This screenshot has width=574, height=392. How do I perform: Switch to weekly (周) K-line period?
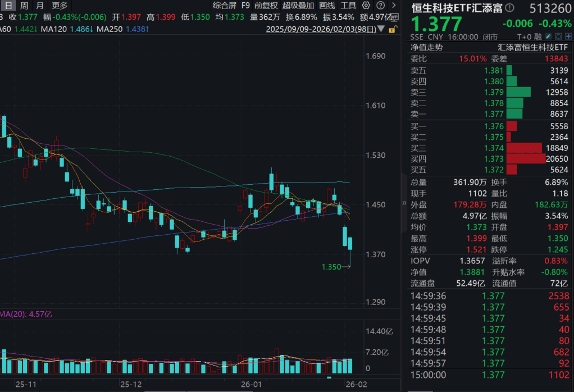pos(24,6)
